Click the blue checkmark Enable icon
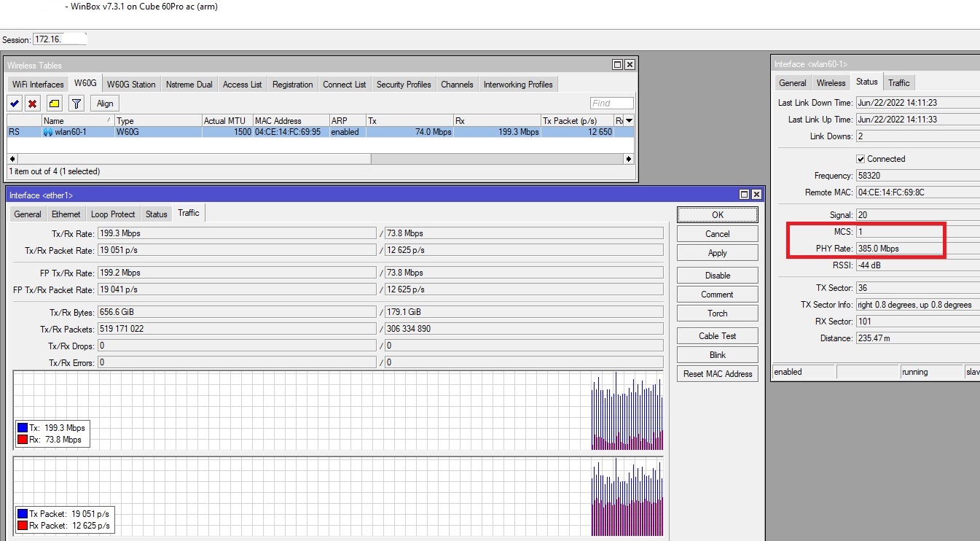980x541 pixels. tap(14, 104)
